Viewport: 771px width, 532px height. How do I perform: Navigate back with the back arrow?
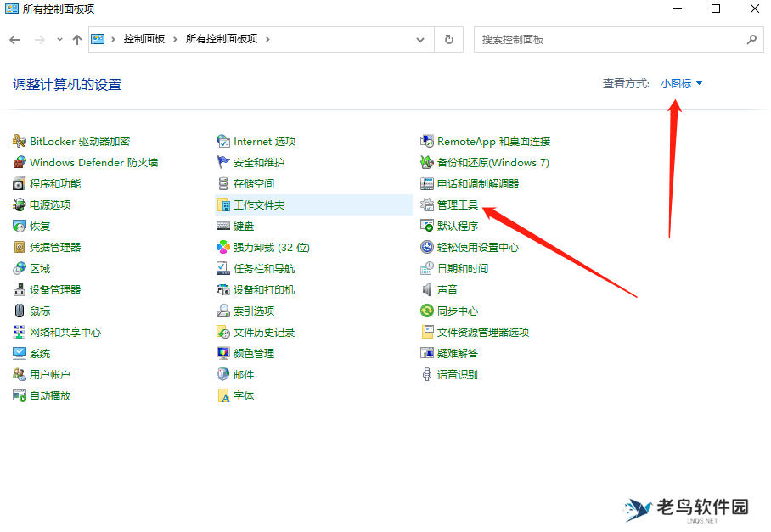click(14, 39)
